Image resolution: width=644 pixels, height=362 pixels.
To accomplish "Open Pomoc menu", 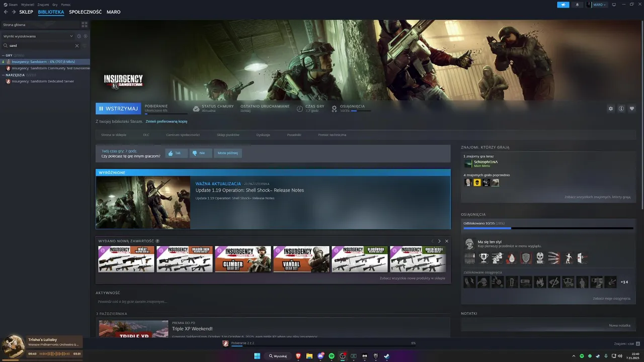I will pyautogui.click(x=66, y=5).
